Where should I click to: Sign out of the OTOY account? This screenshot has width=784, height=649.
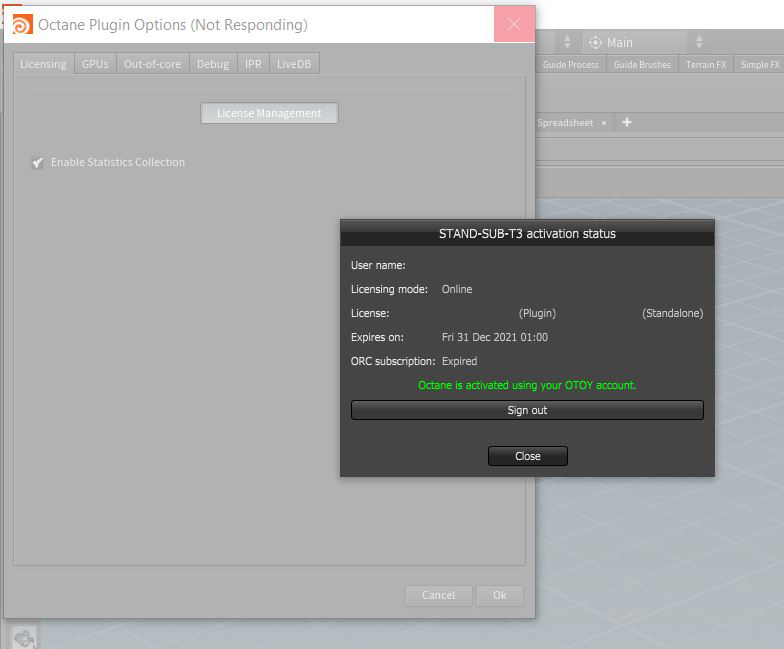(527, 410)
